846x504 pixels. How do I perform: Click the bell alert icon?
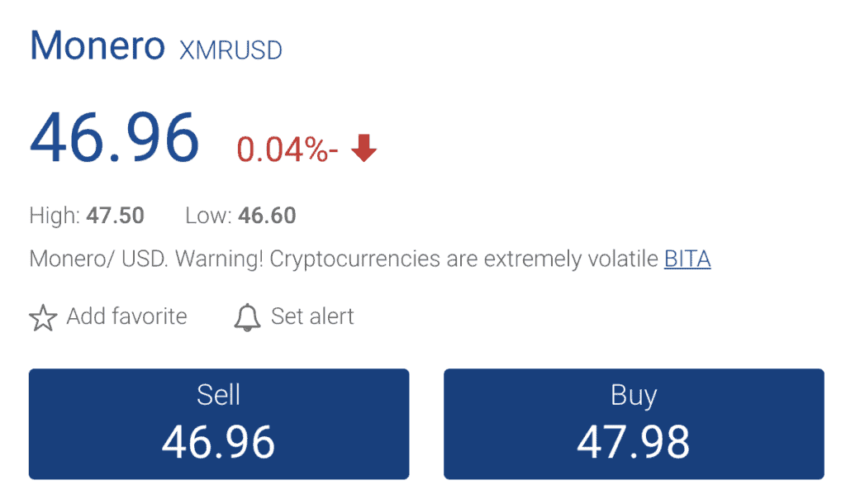247,318
